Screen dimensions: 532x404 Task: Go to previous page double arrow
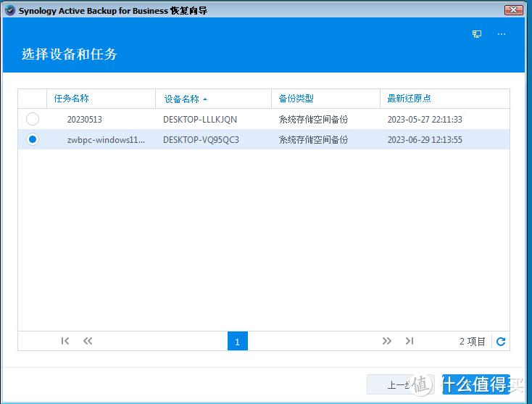point(88,341)
